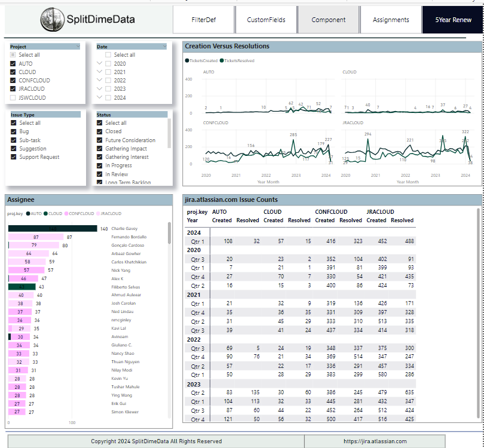The image size is (484, 448).
Task: Select Charlie Gavey's bar in Assignee chart
Action: 53,229
